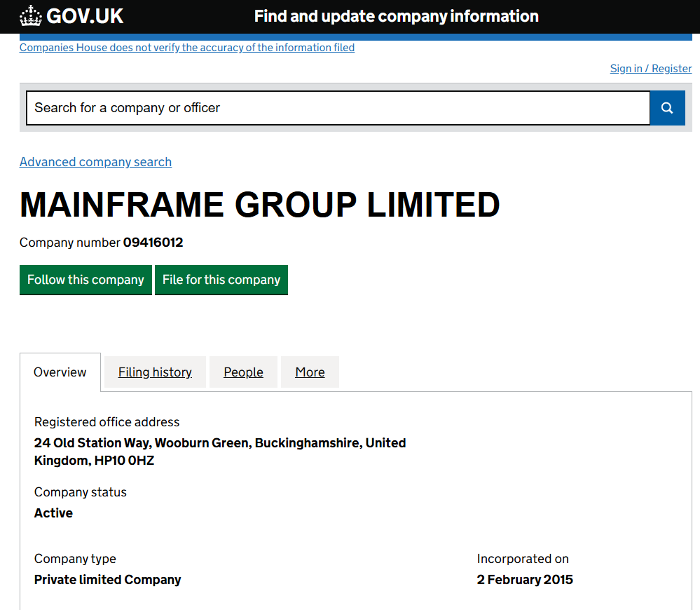
Task: Focus the company or officer search field
Action: click(338, 108)
